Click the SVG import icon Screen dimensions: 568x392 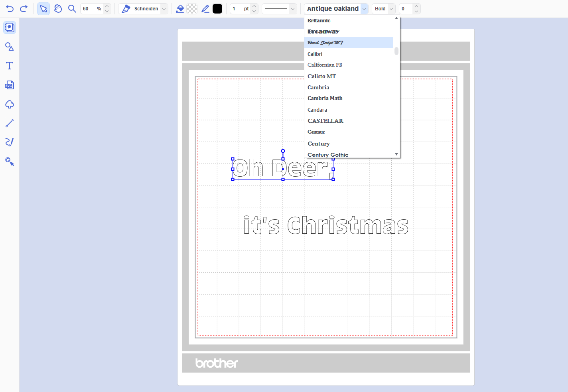[x=10, y=85]
